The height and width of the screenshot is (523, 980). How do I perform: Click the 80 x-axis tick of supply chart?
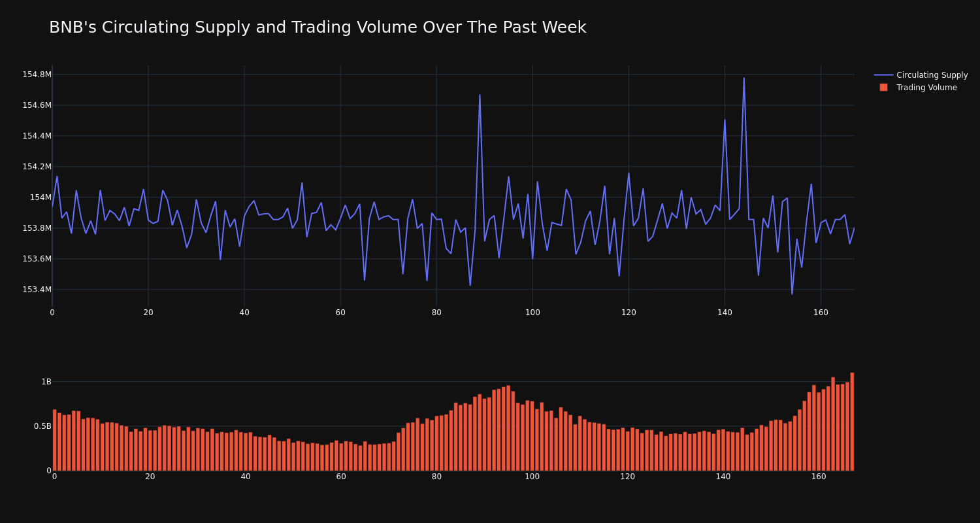436,312
